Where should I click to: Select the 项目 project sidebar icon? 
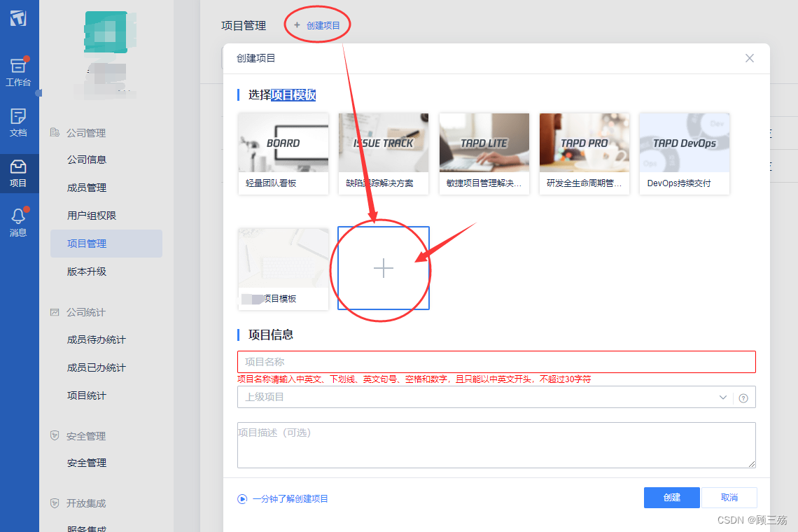tap(18, 174)
